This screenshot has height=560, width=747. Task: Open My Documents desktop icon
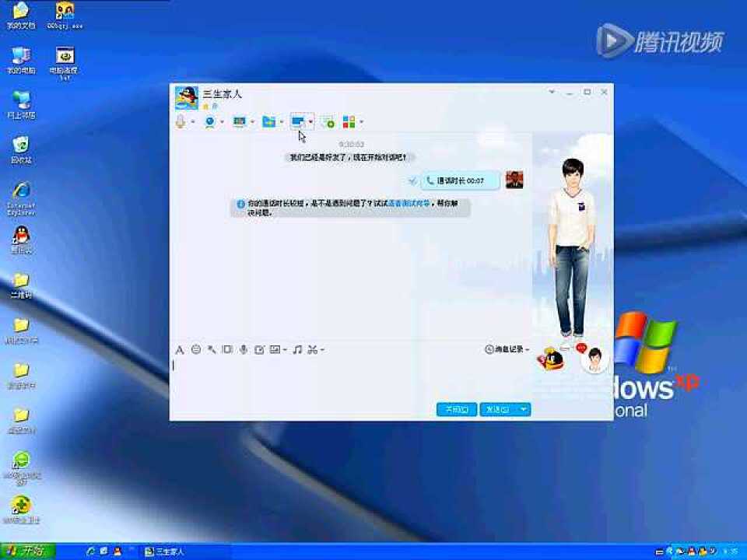[21, 16]
